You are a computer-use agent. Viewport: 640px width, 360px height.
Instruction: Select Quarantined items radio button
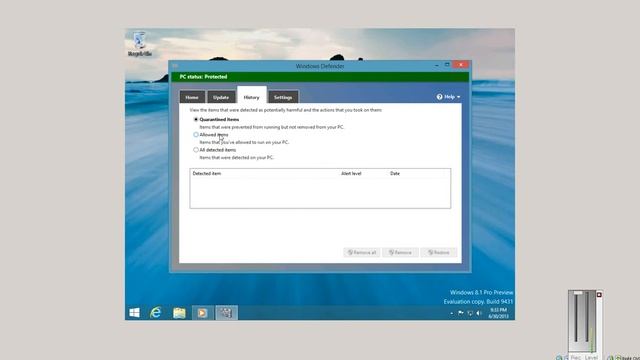(x=196, y=119)
